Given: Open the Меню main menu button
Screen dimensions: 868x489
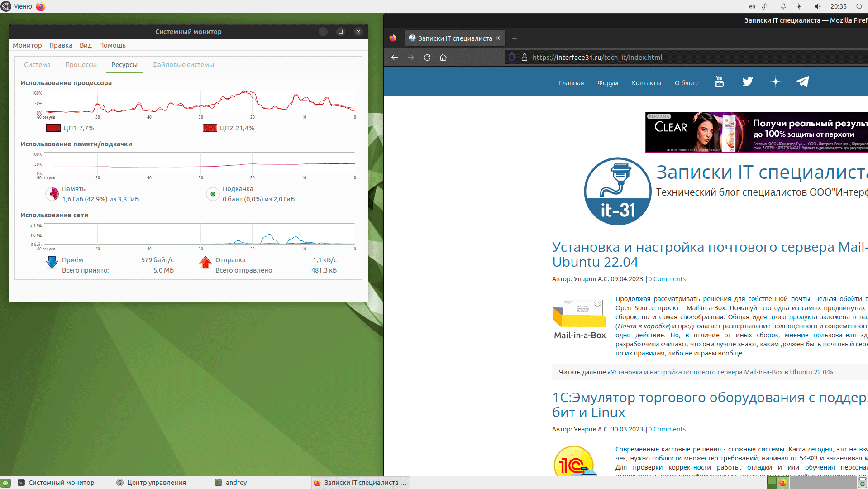Looking at the screenshot, I should (17, 6).
